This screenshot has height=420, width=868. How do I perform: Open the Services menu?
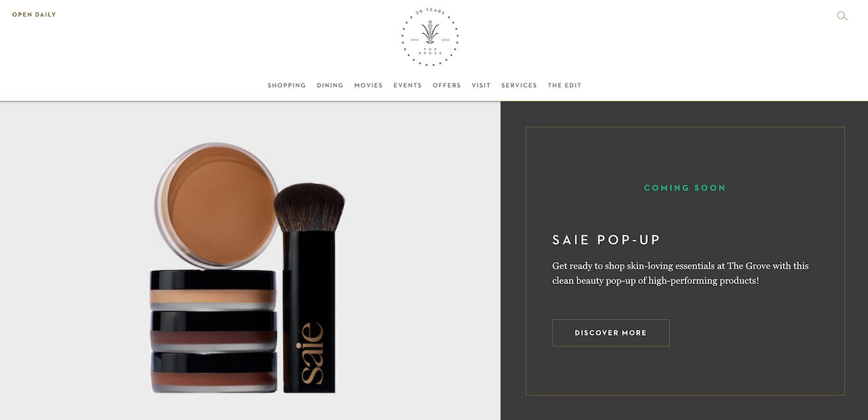pos(519,86)
